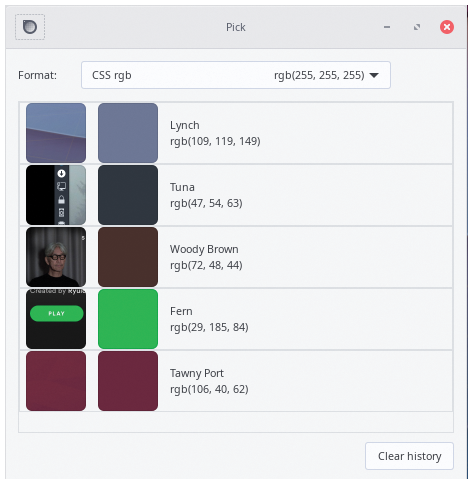Click the thumbnail showing man with glasses

56,257
